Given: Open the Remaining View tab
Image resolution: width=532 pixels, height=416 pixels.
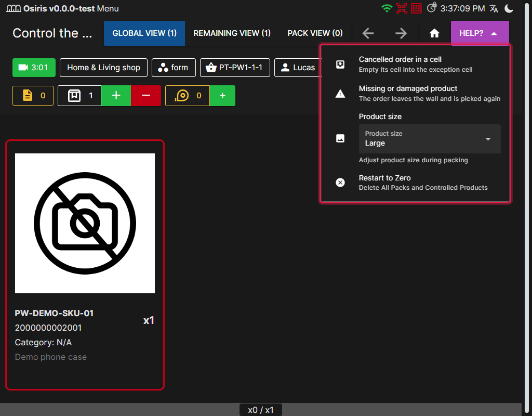Looking at the screenshot, I should [232, 33].
